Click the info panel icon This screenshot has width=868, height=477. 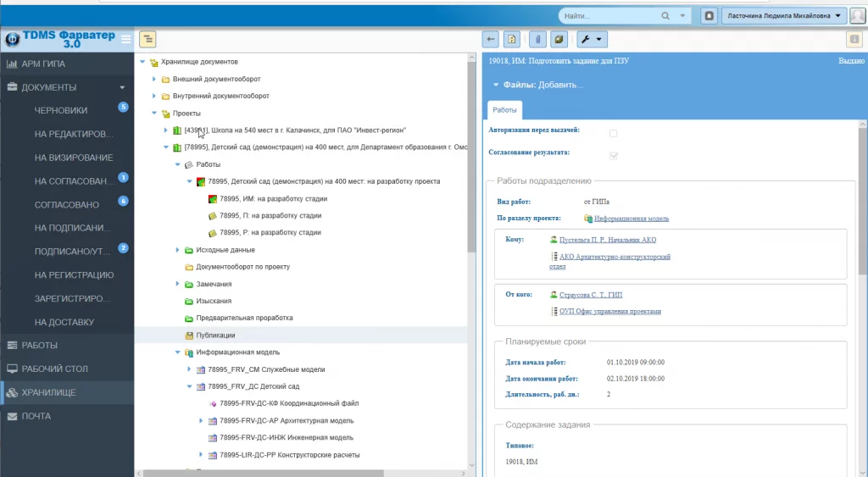[854, 39]
